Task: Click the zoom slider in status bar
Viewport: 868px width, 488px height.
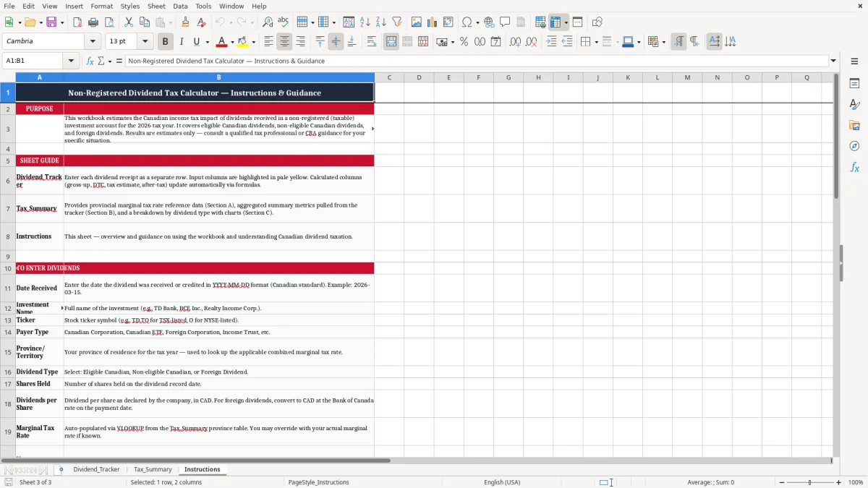Action: pos(810,482)
